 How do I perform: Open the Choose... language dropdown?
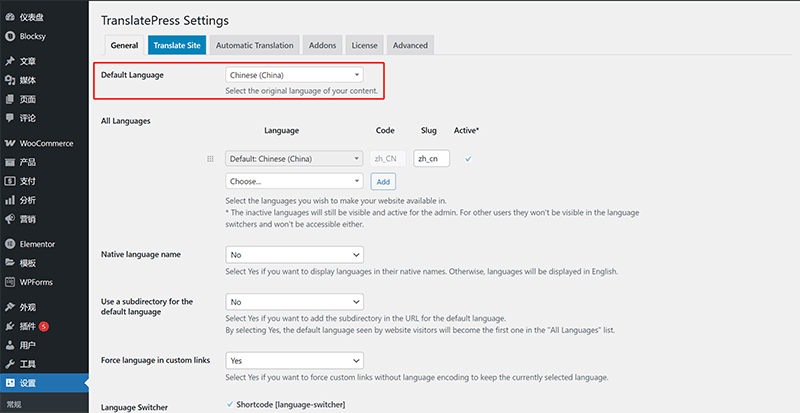294,181
